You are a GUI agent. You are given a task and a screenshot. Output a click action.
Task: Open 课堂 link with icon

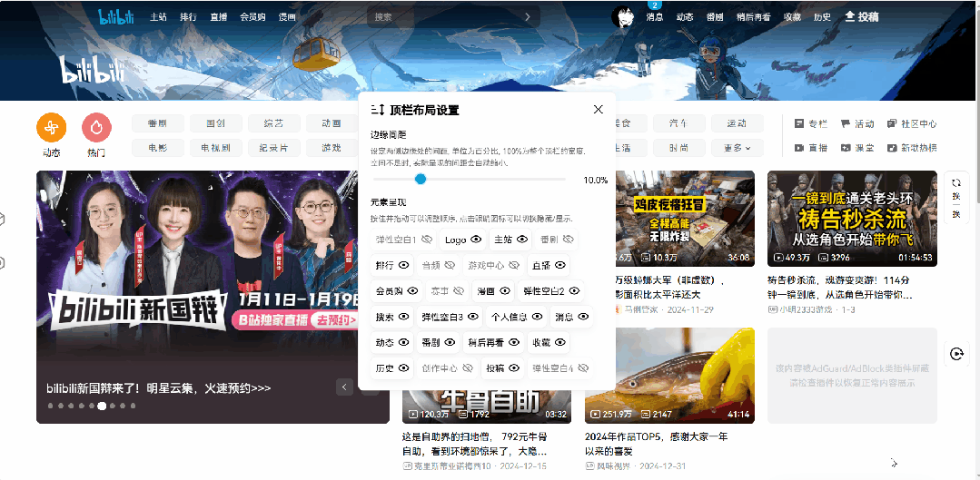[856, 148]
